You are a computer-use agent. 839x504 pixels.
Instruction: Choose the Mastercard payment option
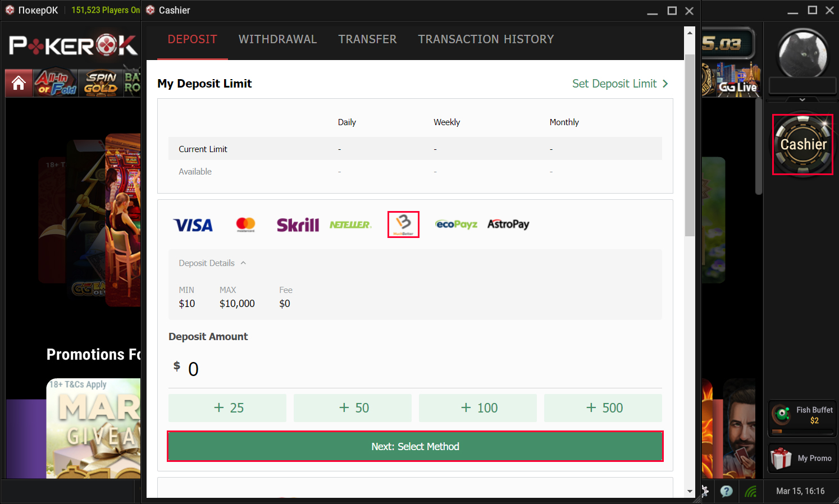pyautogui.click(x=245, y=224)
